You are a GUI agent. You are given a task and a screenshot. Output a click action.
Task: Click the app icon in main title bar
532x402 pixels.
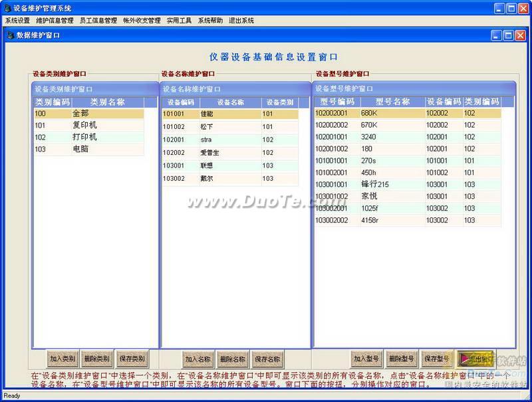(x=7, y=8)
